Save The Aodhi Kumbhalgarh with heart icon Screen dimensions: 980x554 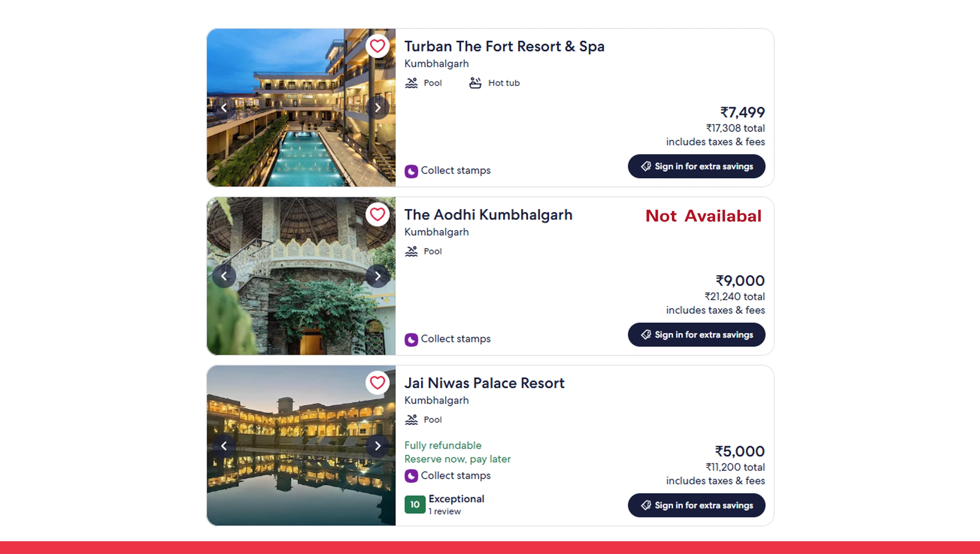pyautogui.click(x=377, y=214)
